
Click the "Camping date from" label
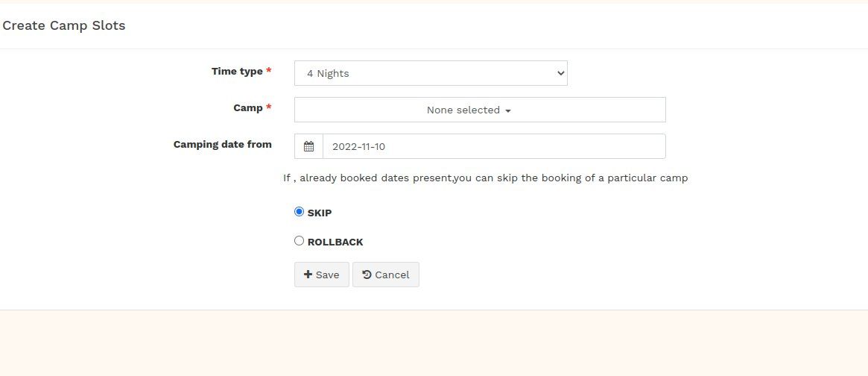tap(223, 145)
